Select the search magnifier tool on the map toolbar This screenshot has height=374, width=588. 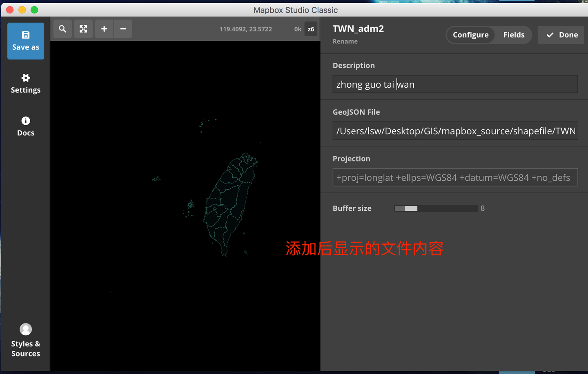pyautogui.click(x=62, y=29)
